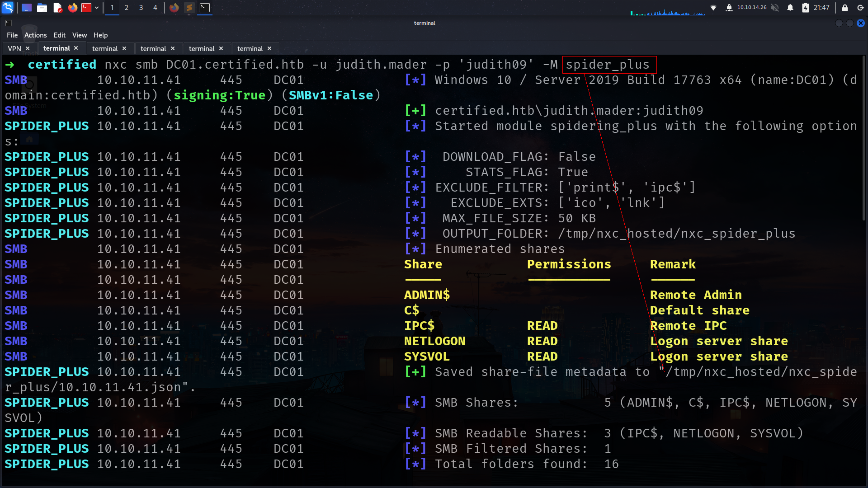Click the C$ share name
Viewport: 868px width, 488px height.
[x=412, y=310]
